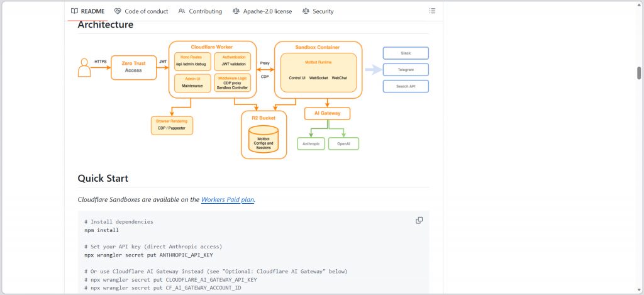Open the README outline menu

[432, 11]
